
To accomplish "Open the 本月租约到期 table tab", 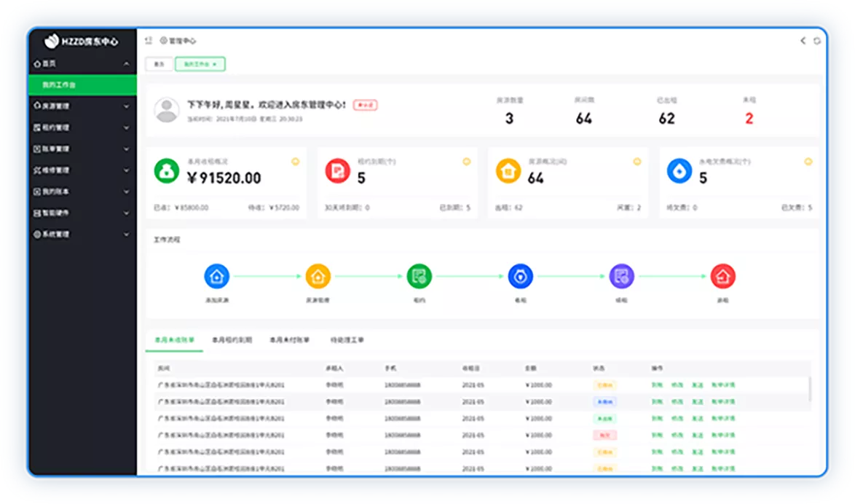I will pos(232,340).
